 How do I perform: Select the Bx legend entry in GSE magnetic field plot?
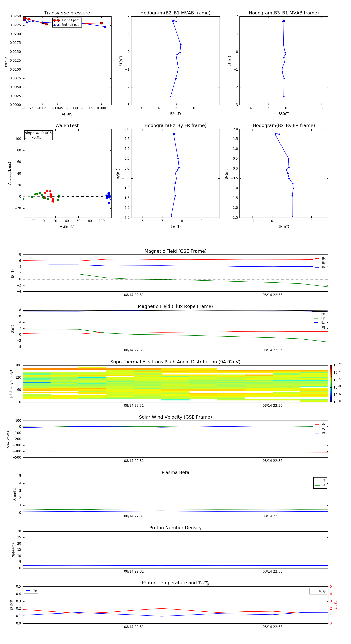[320, 259]
